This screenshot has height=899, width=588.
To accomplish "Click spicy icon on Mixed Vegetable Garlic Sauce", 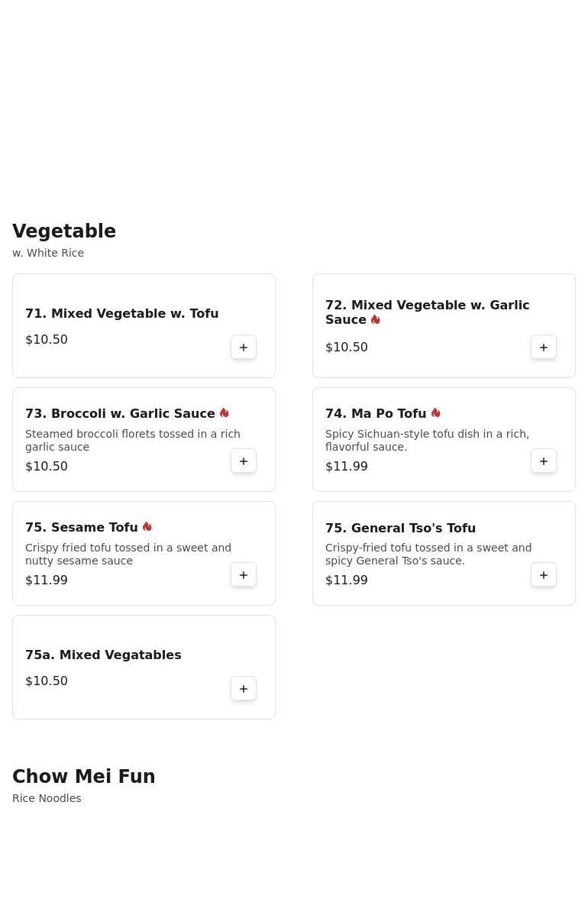I will pos(376,320).
